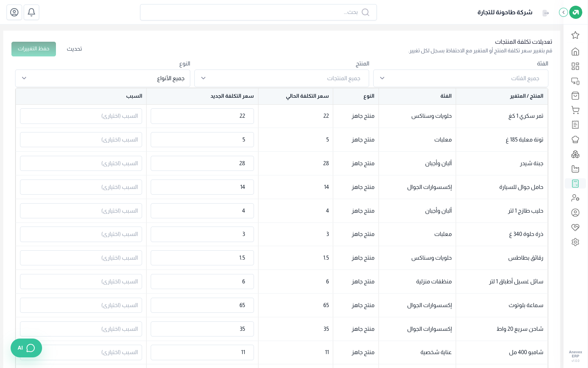Open the handshake heart icon in sidebar
This screenshot has width=588, height=368.
[575, 227]
